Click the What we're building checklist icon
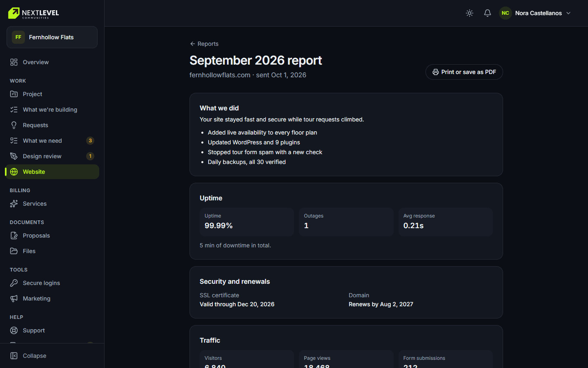Screen dimensions: 588x368 [x=14, y=110]
